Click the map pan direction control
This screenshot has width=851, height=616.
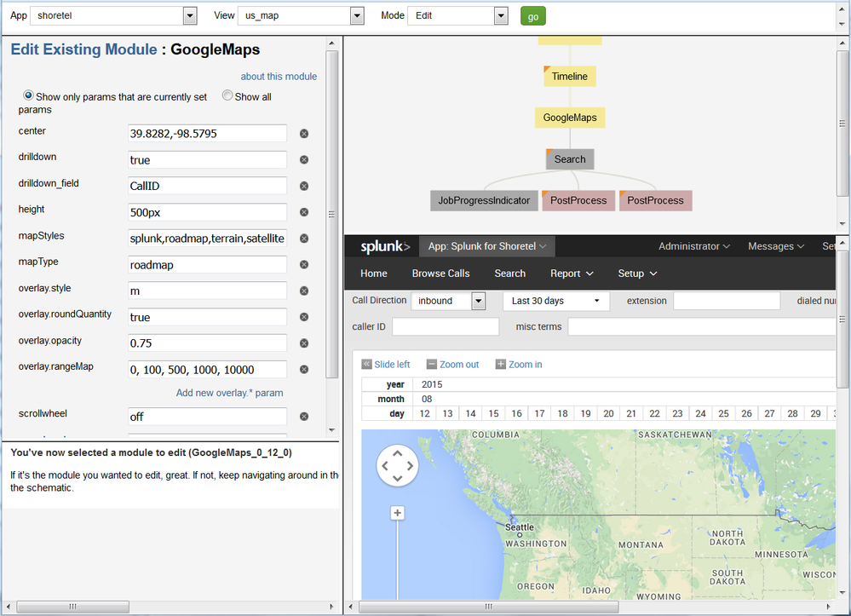(x=397, y=466)
